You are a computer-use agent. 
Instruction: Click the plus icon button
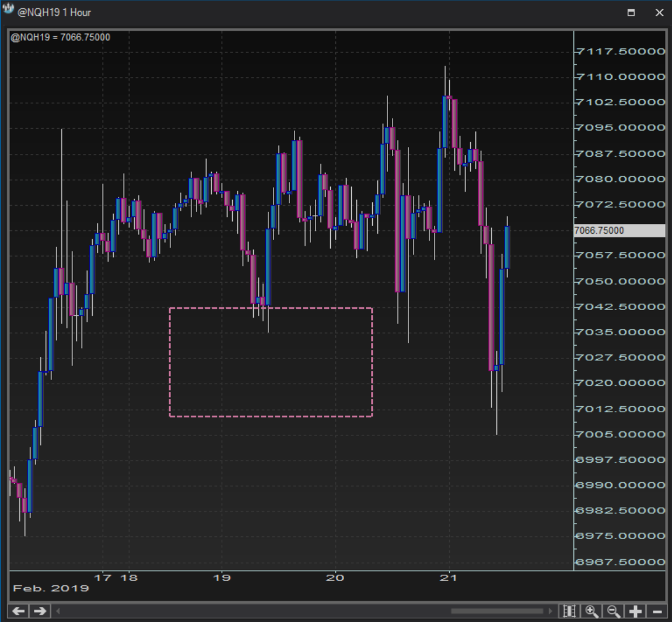point(636,611)
